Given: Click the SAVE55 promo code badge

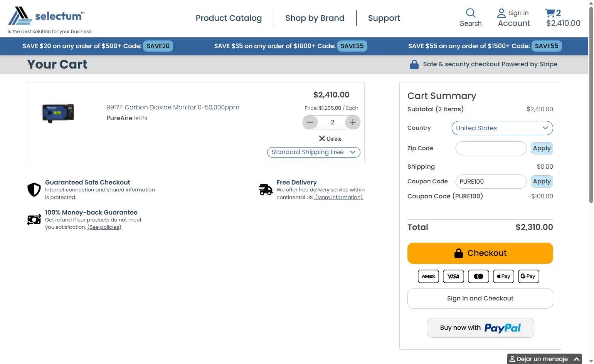Looking at the screenshot, I should (x=547, y=46).
